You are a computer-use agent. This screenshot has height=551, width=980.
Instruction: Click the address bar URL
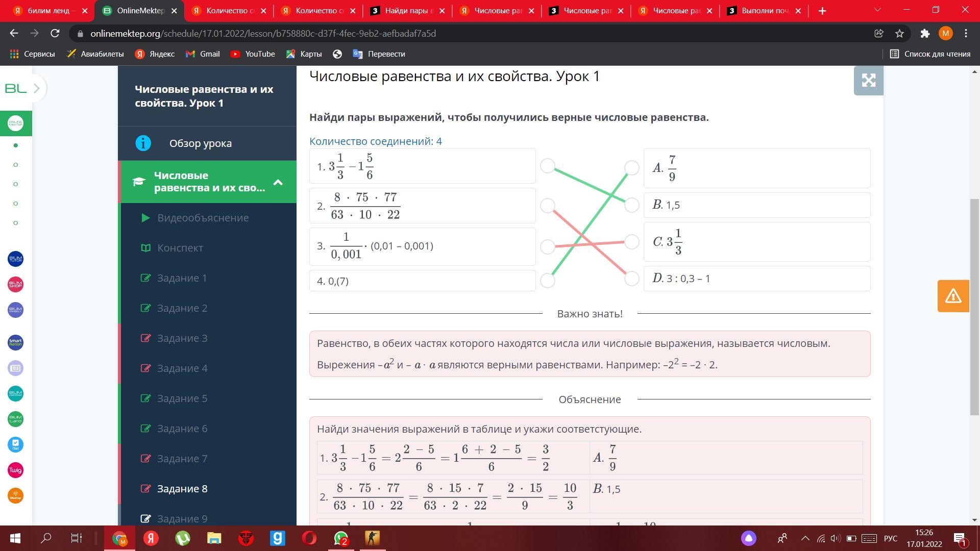point(263,33)
